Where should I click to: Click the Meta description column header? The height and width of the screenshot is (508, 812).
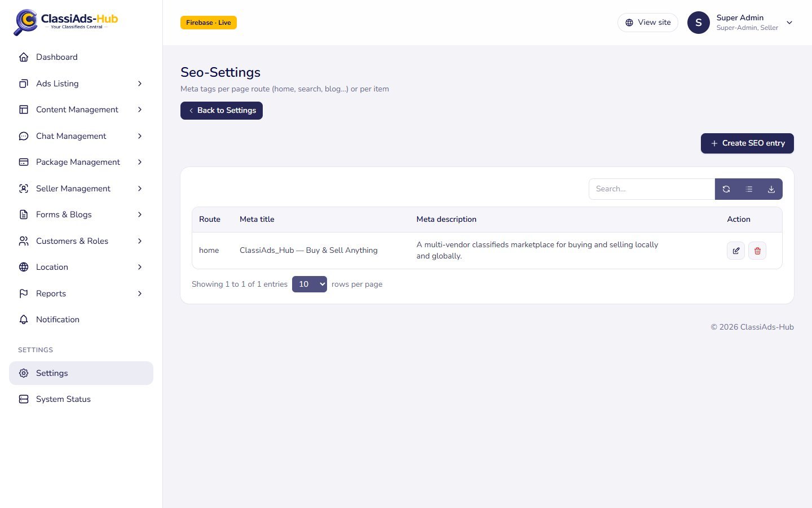pos(447,219)
